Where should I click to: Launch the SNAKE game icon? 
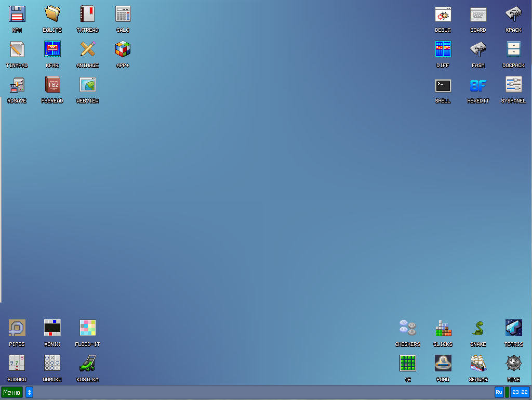478,328
